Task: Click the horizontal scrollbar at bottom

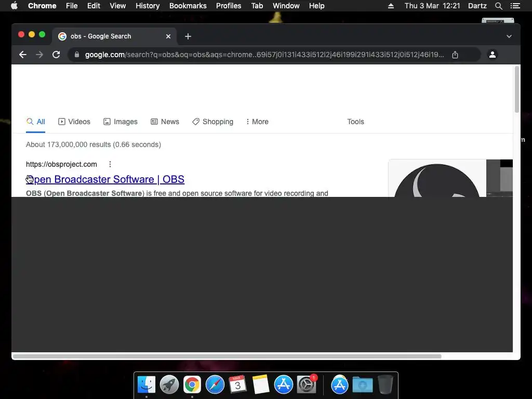Action: click(x=227, y=356)
